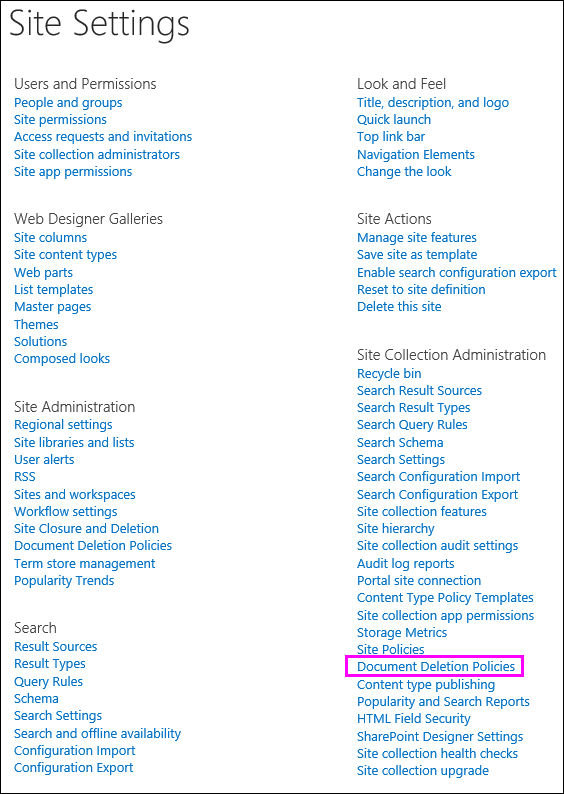Go to Access requests and invitations

click(x=103, y=137)
